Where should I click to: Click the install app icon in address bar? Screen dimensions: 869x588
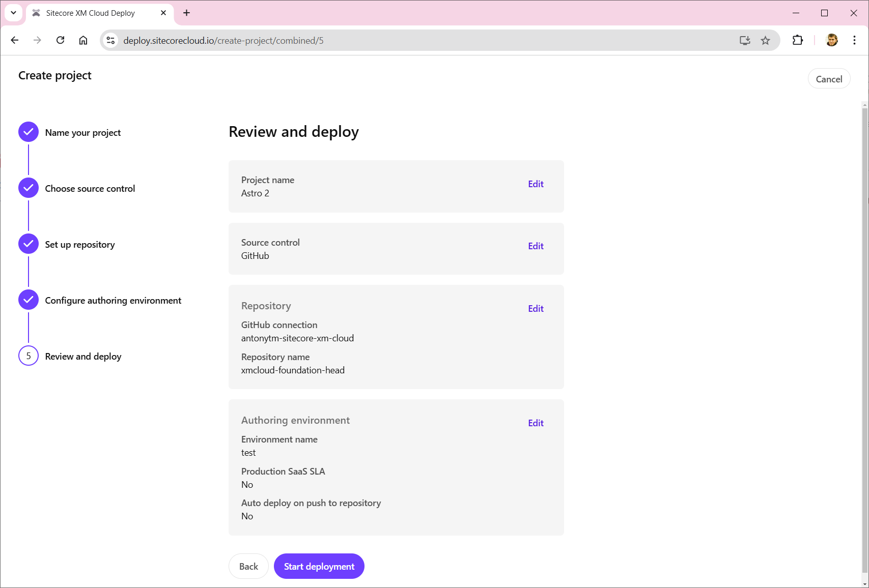[745, 40]
